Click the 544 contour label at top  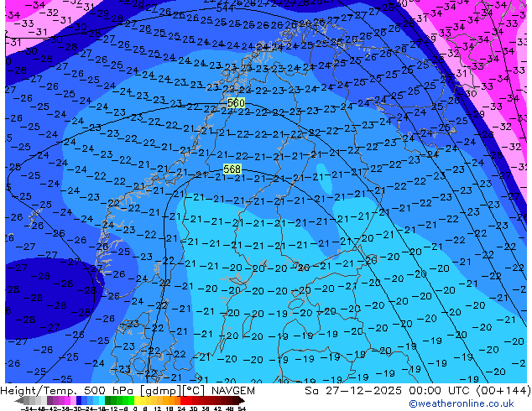pyautogui.click(x=225, y=8)
